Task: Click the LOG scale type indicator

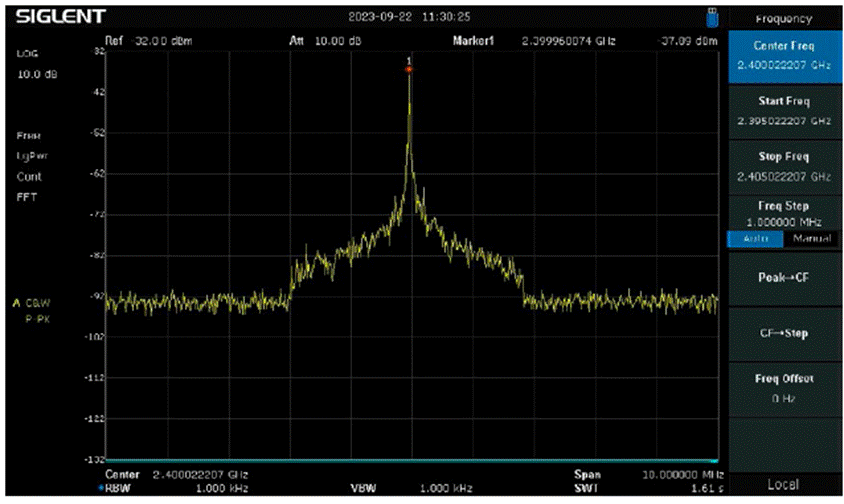Action: tap(27, 54)
